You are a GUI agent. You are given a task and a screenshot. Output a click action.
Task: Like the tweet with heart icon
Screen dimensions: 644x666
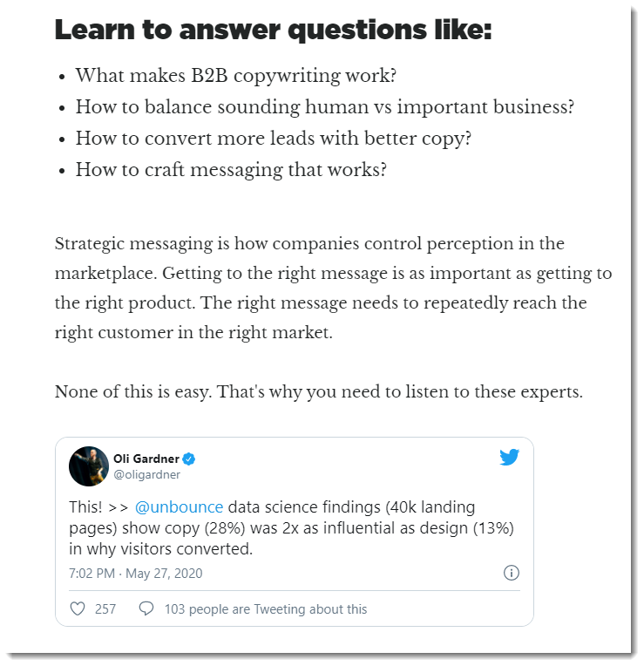pos(78,608)
